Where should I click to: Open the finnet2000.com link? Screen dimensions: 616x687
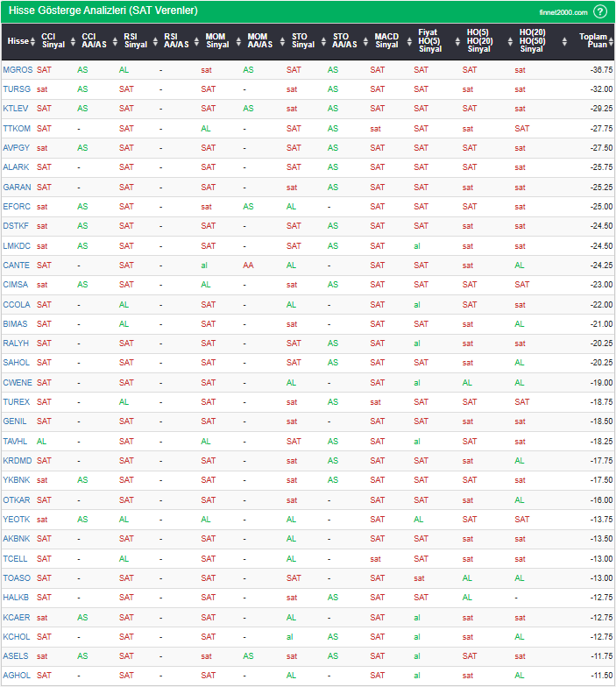click(x=563, y=12)
